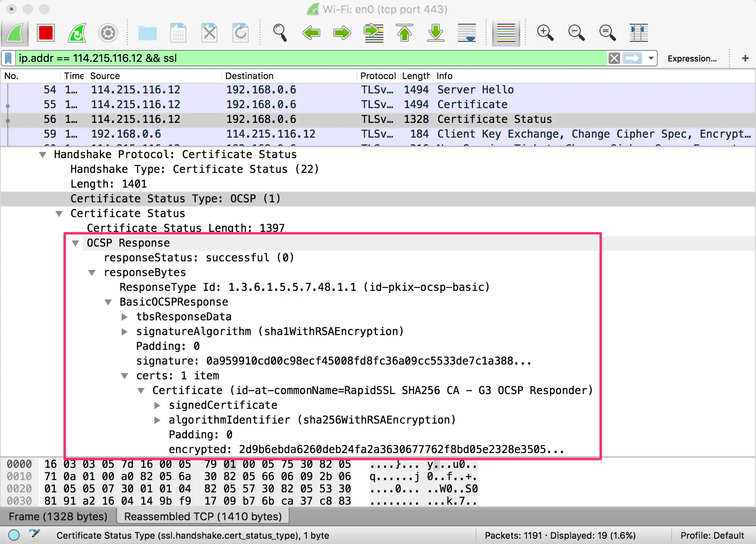Screen dimensions: 756x544
Task: Jump to the first packet
Action: tap(405, 33)
